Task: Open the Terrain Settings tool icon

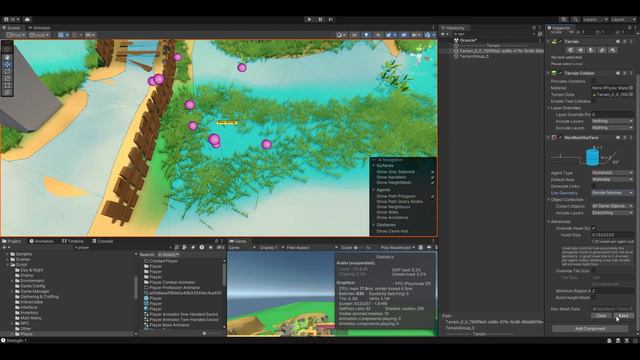Action: click(x=612, y=50)
